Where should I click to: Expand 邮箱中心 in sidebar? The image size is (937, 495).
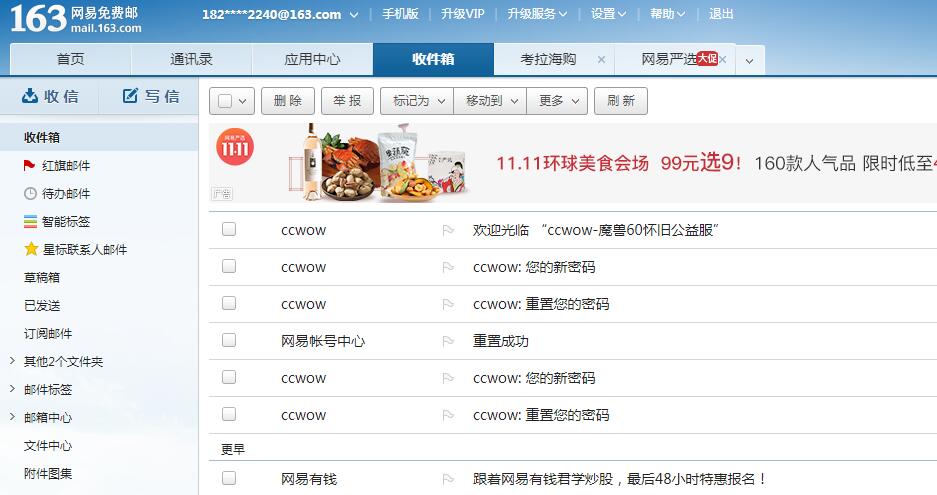click(x=12, y=417)
